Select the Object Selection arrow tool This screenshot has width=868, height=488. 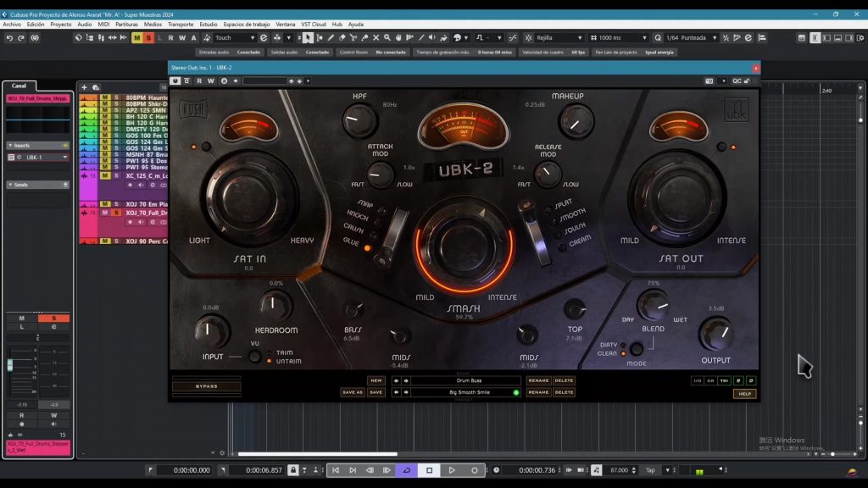(308, 37)
